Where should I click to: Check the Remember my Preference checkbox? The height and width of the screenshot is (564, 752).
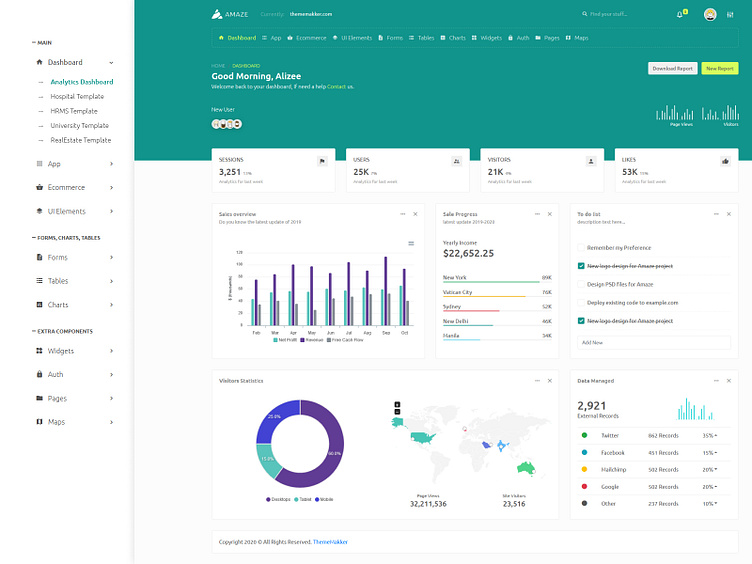[x=581, y=247]
